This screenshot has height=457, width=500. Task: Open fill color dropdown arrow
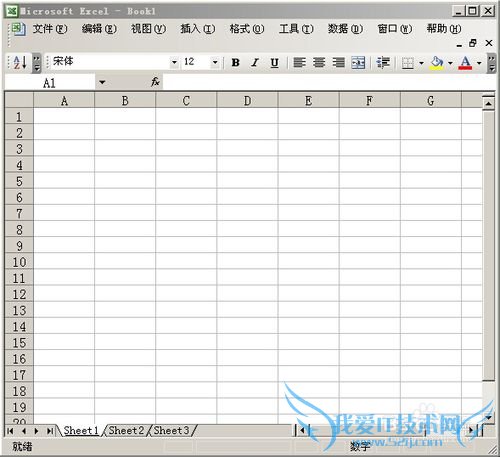(450, 63)
